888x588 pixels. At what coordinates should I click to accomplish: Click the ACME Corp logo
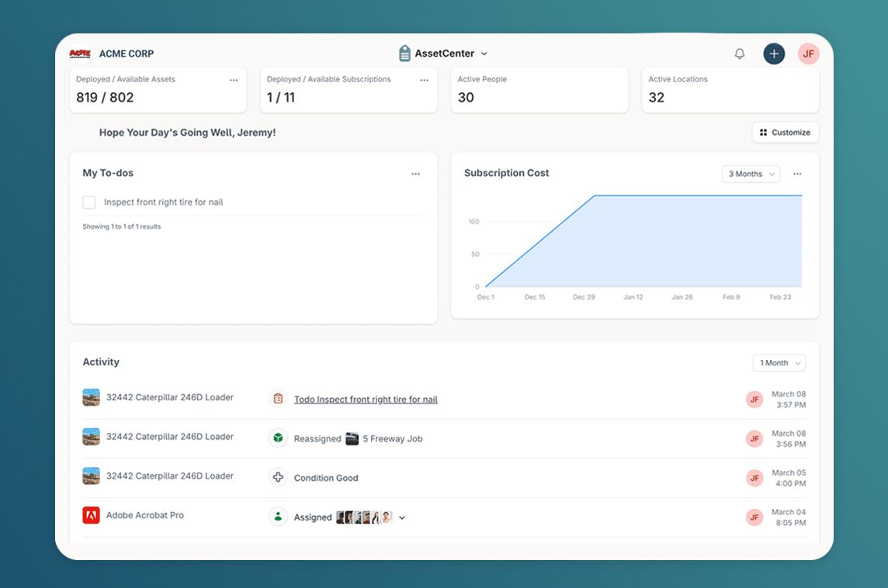point(80,54)
